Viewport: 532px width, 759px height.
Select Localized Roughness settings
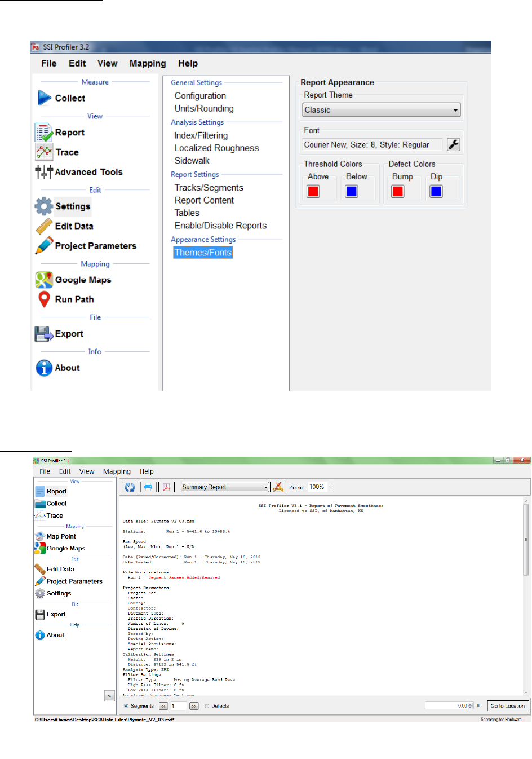point(216,148)
